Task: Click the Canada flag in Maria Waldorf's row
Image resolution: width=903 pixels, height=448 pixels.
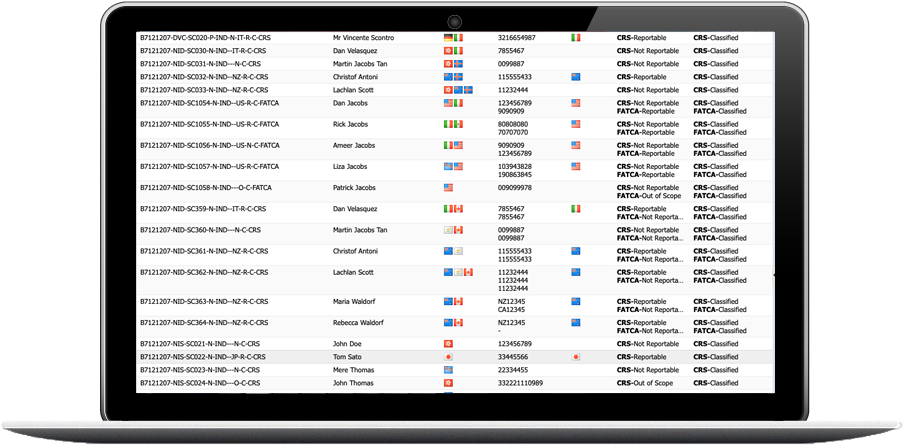Action: (458, 301)
